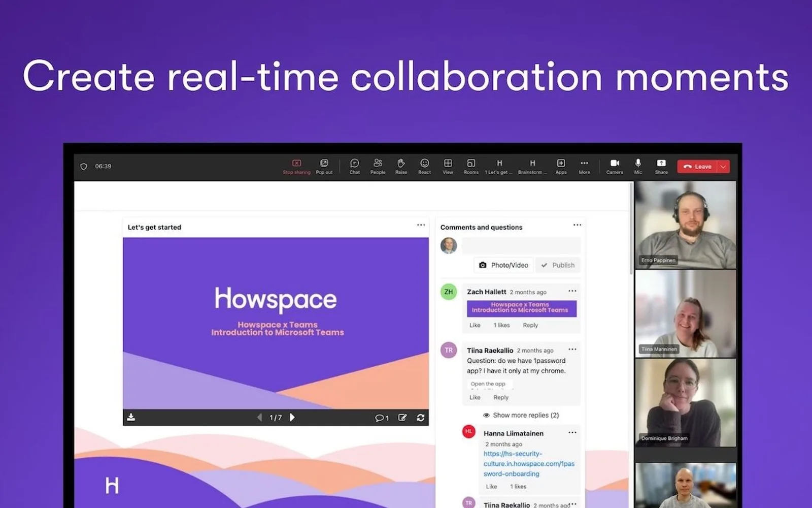Open 'Comments and questions' options menu
This screenshot has width=812, height=508.
pyautogui.click(x=577, y=225)
